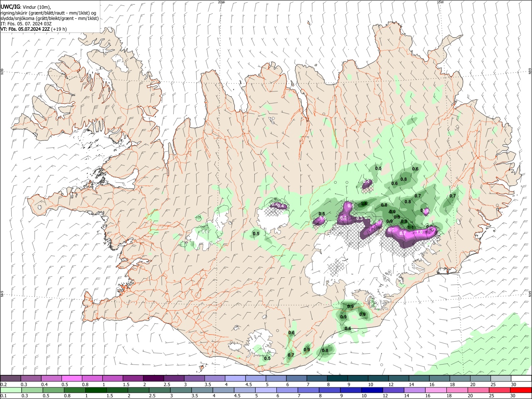Select the lower legend swatch between 0.3 and 0.5

pos(32,390)
